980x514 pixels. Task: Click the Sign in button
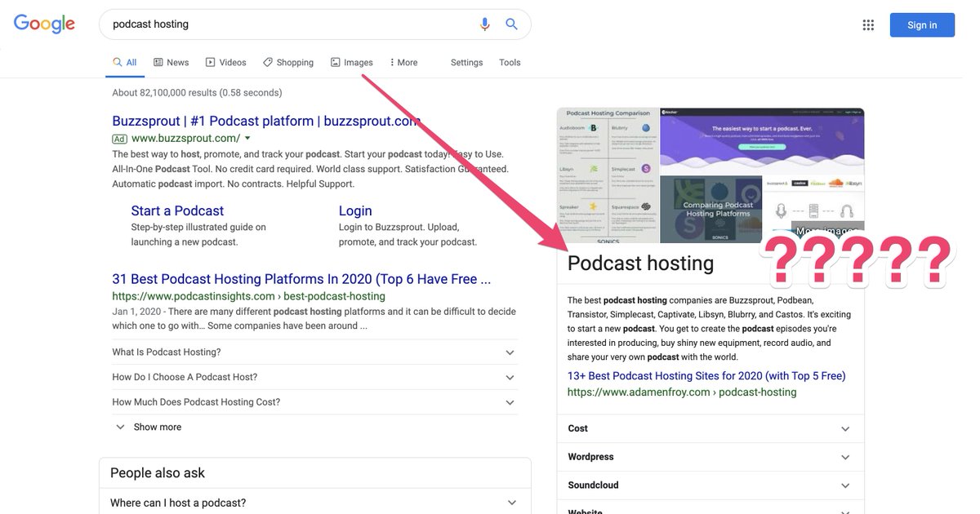922,25
